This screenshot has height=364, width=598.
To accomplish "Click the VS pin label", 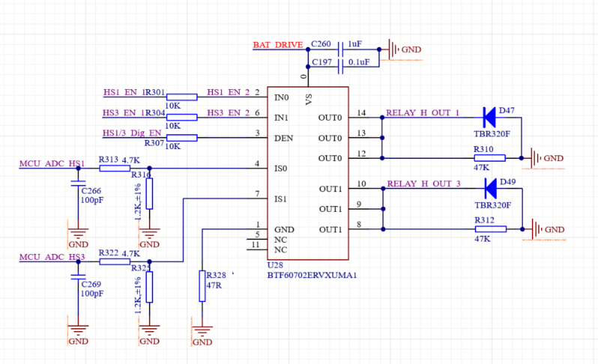I will point(309,100).
